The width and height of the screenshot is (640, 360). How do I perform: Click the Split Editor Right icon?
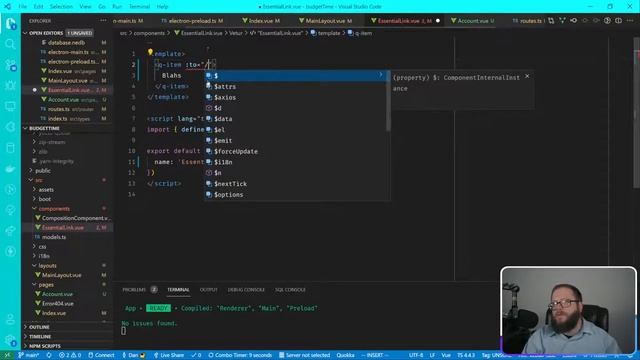[x=618, y=20]
